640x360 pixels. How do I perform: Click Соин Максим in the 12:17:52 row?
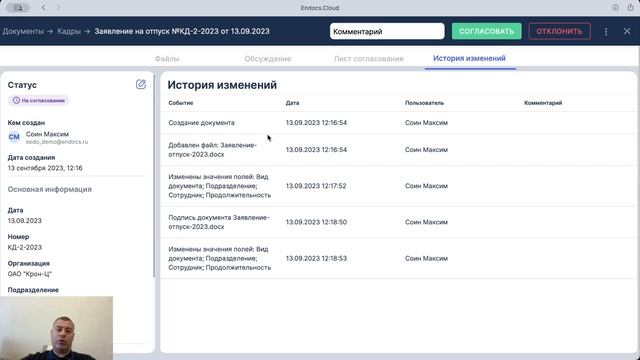click(426, 186)
